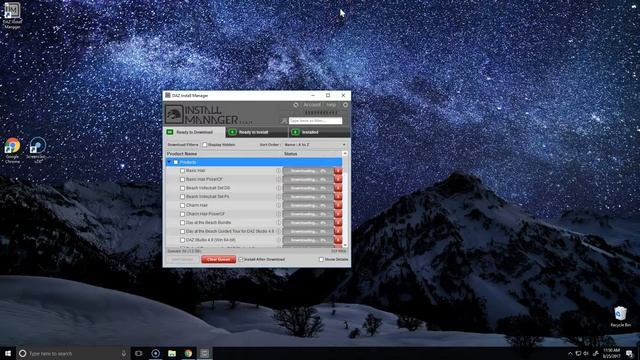Open the taskbar clock and date
The height and width of the screenshot is (360, 640).
(611, 353)
